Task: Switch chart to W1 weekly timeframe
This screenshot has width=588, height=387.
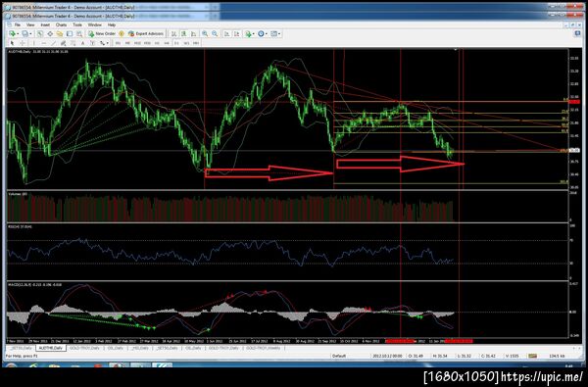Action: (186, 43)
